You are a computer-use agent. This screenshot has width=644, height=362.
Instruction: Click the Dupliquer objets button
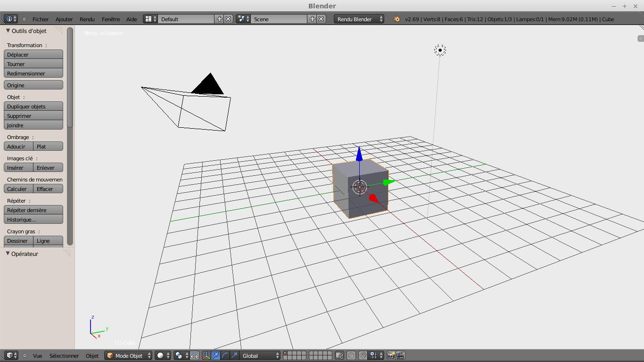click(33, 107)
